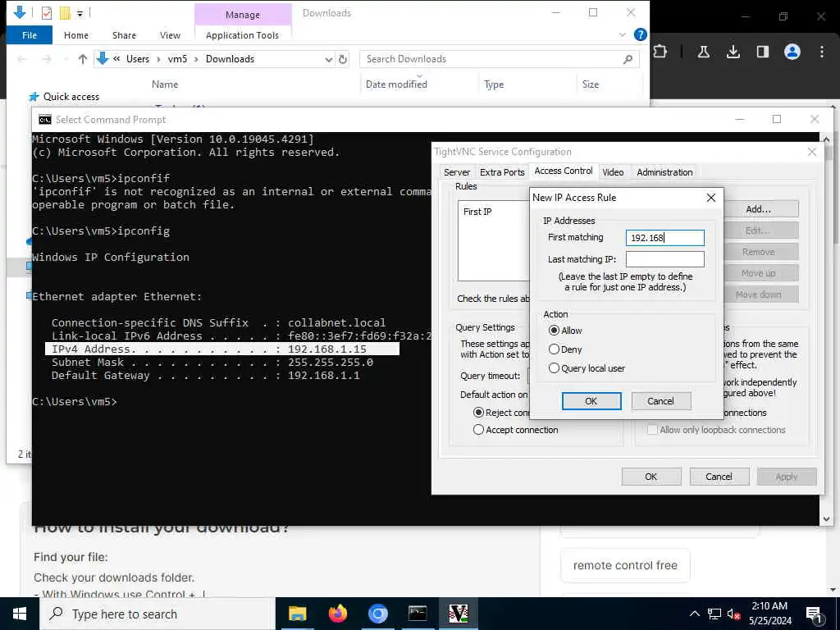Open the Share ribbon tab

tap(124, 35)
